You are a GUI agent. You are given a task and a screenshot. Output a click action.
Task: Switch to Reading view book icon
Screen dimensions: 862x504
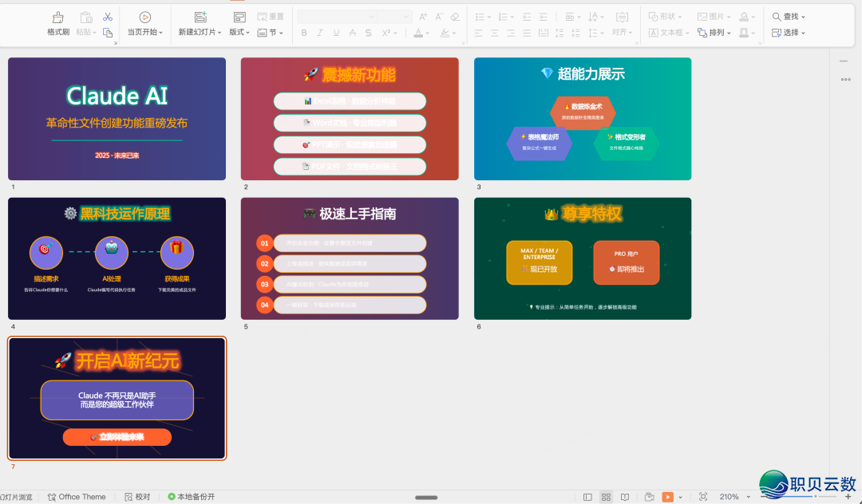pos(625,498)
